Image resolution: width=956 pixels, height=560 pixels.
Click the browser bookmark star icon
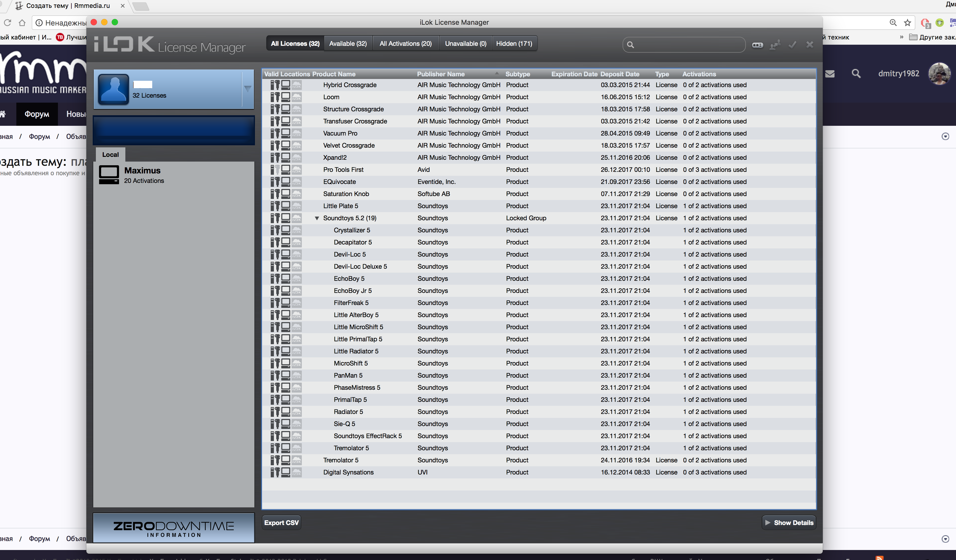pos(908,23)
